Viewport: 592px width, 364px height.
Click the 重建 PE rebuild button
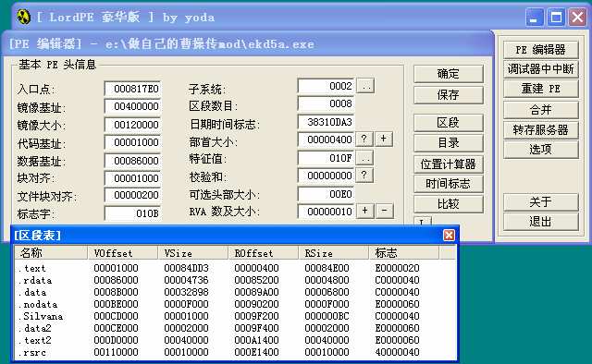(x=540, y=89)
